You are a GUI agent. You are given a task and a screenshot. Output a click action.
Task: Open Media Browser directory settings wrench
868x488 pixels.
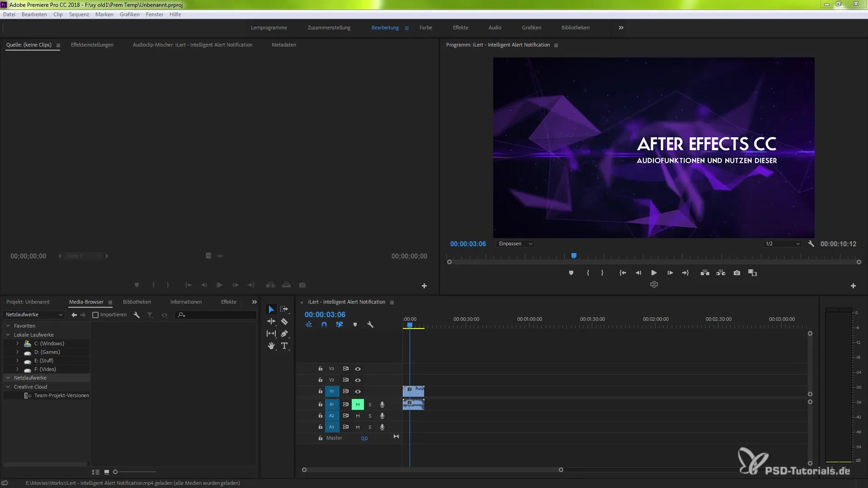click(137, 315)
